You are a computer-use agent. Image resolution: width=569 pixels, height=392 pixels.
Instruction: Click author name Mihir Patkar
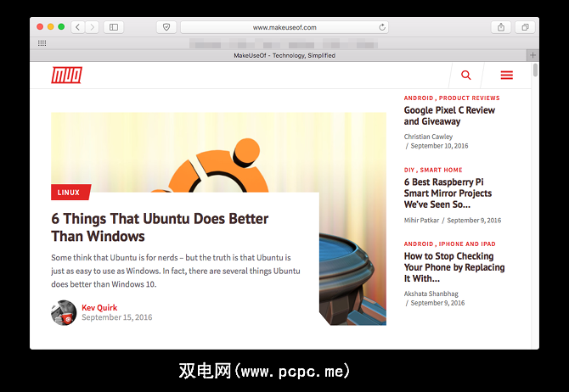click(421, 220)
